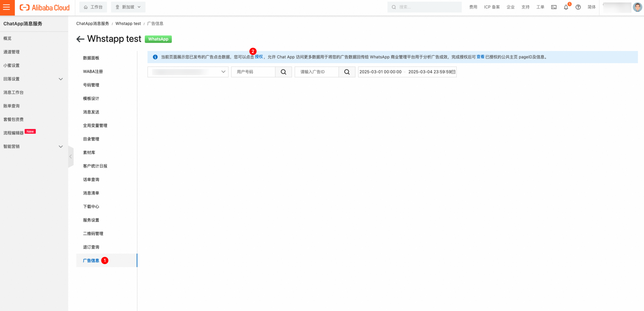Select the 下载中心 tab
This screenshot has width=644, height=311.
[x=107, y=207]
